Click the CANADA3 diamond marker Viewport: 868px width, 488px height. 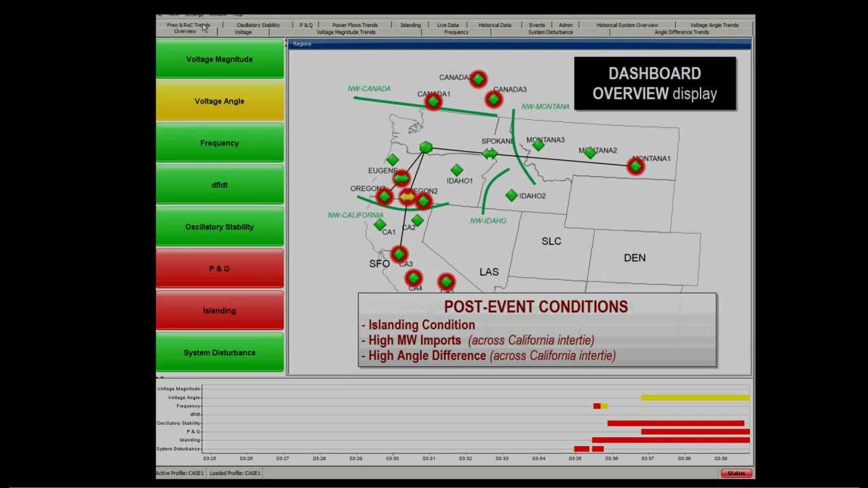tap(493, 99)
